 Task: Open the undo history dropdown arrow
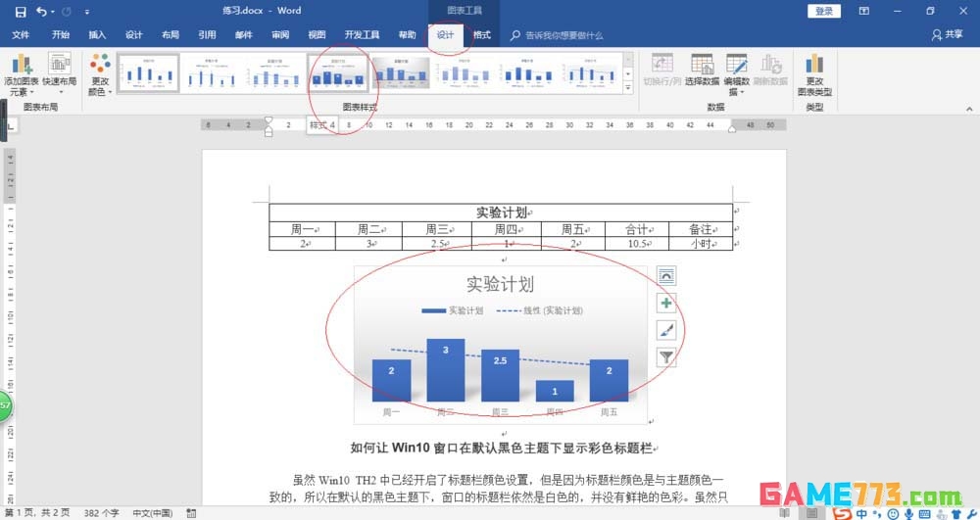(53, 12)
